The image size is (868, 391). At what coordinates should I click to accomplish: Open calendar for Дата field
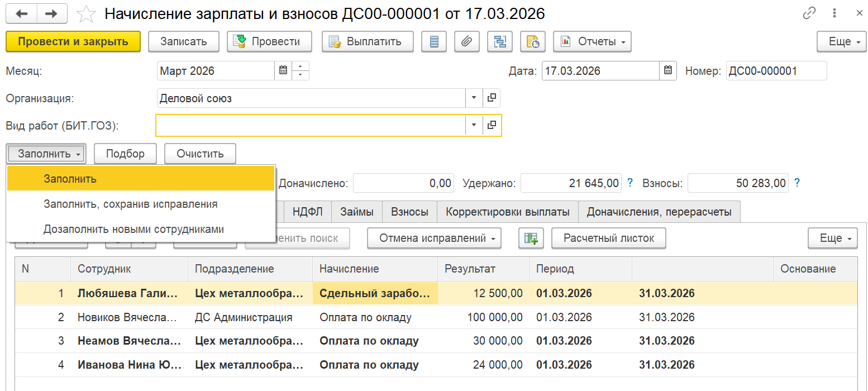tap(668, 71)
